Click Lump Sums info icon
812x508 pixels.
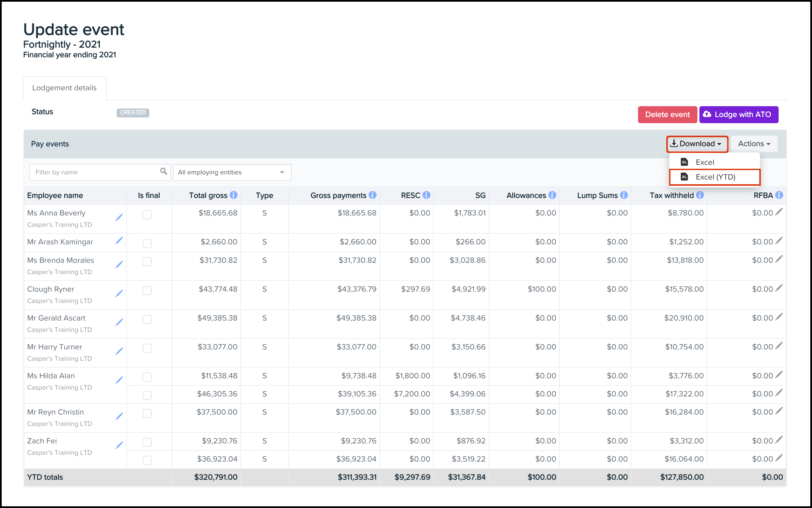pyautogui.click(x=624, y=195)
